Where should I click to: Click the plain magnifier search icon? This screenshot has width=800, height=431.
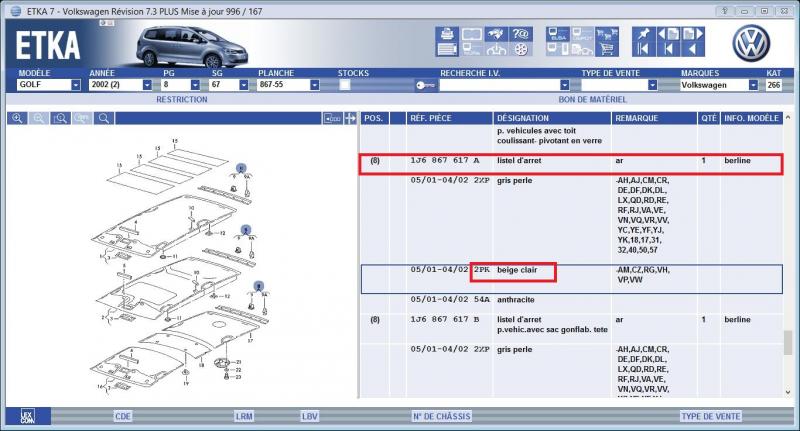[x=104, y=118]
